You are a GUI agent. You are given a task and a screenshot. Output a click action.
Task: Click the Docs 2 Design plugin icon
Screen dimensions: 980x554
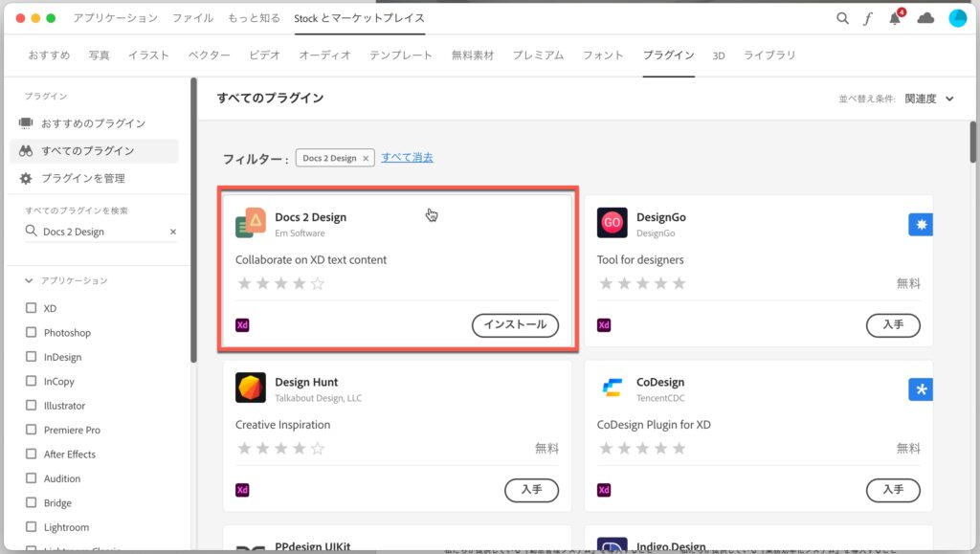pyautogui.click(x=251, y=223)
